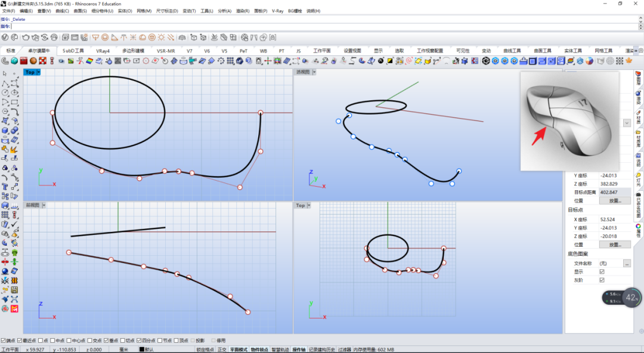
Task: Click the first 放置... button under Z 座标
Action: 615,200
